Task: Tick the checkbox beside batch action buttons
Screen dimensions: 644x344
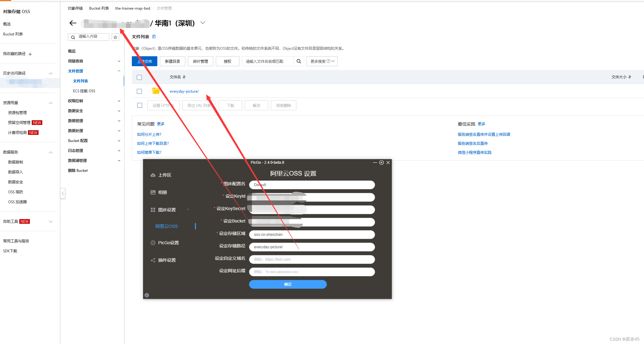Action: [x=140, y=105]
